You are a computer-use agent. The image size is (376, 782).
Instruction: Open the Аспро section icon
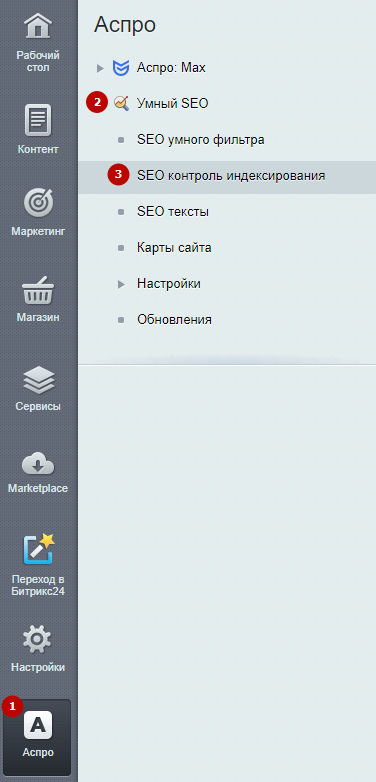(x=38, y=725)
